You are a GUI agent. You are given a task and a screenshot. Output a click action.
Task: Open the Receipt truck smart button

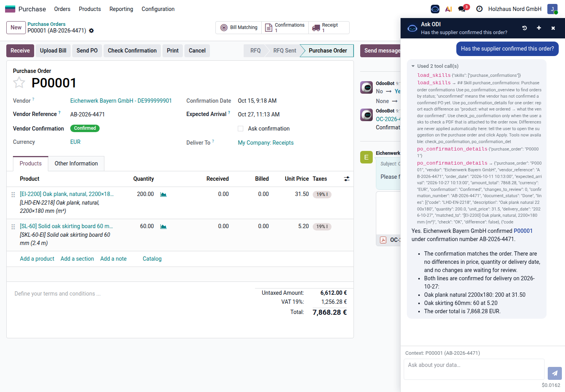pyautogui.click(x=329, y=27)
